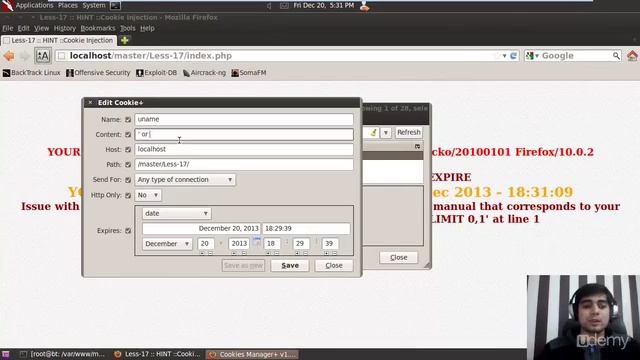Open the dropdown arrow next to Refresh
Image resolution: width=640 pixels, height=360 pixels.
coord(386,133)
